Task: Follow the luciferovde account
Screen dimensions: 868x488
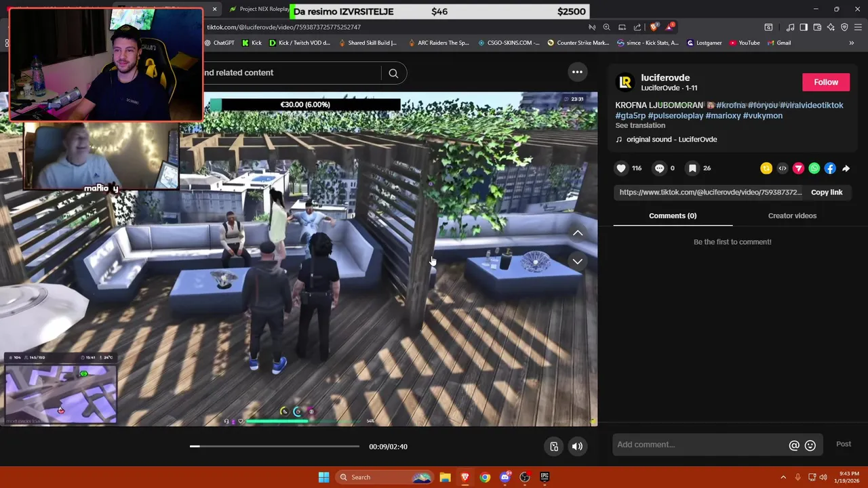Action: [826, 82]
